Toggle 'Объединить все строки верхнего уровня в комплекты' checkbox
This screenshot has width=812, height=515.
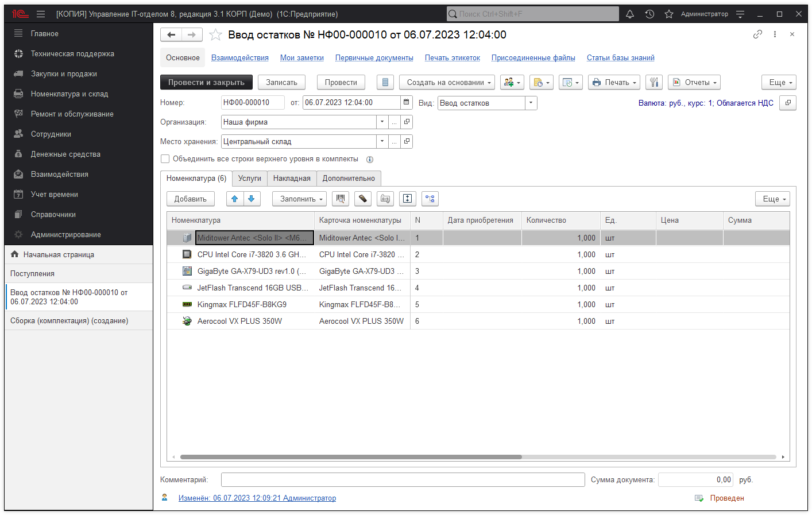[165, 159]
